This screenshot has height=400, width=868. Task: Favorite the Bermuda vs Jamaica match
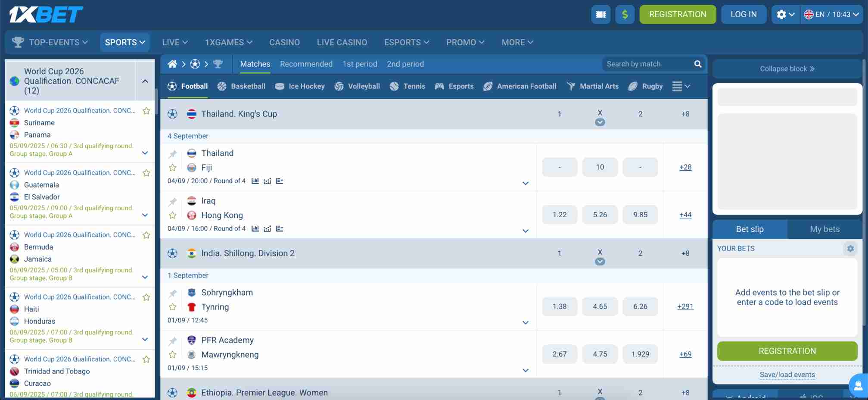(146, 235)
